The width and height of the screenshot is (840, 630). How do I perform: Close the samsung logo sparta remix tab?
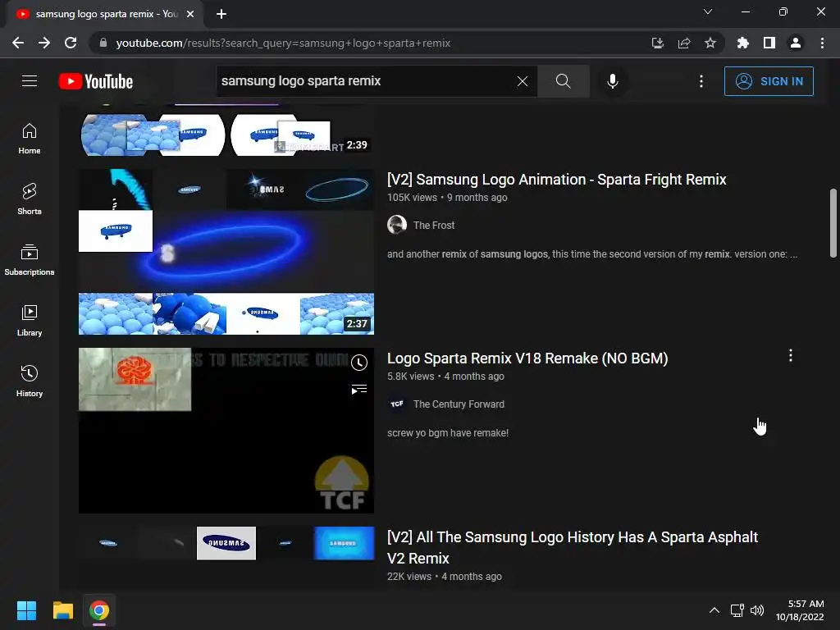(190, 14)
